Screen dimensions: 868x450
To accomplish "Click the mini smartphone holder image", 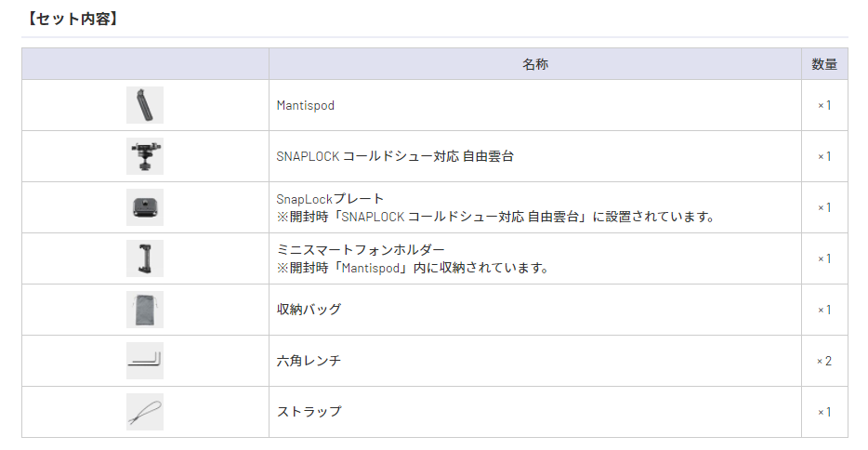I will tap(145, 258).
